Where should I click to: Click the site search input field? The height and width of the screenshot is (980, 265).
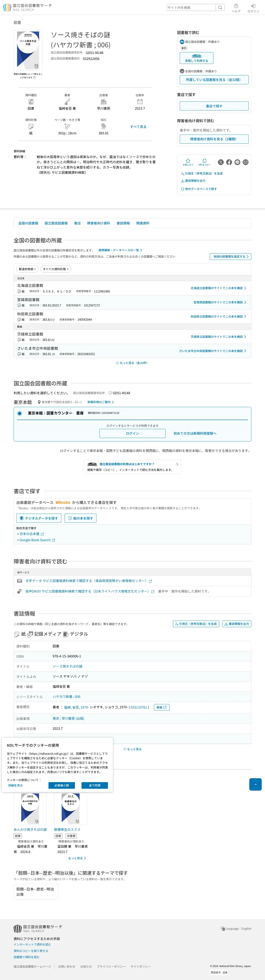(x=191, y=7)
